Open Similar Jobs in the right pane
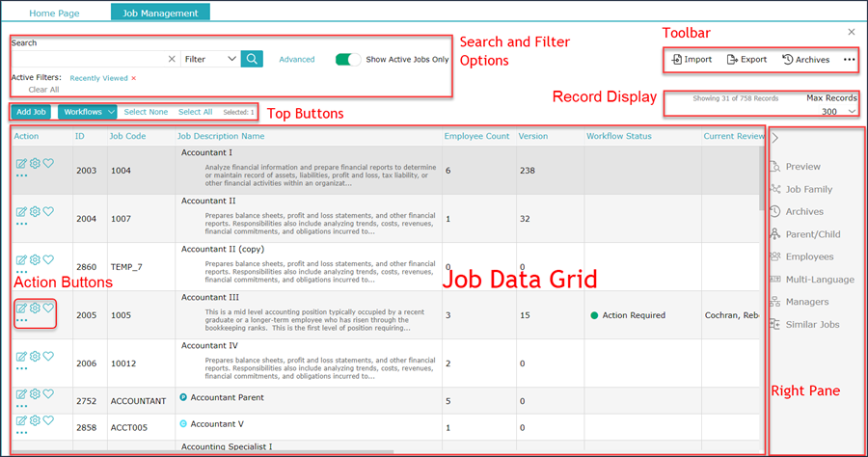This screenshot has height=457, width=868. [x=805, y=324]
